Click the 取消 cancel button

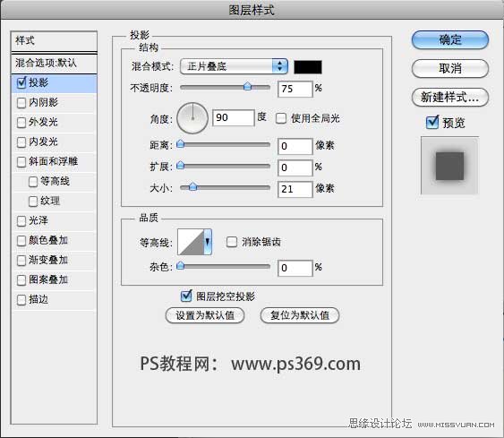450,68
